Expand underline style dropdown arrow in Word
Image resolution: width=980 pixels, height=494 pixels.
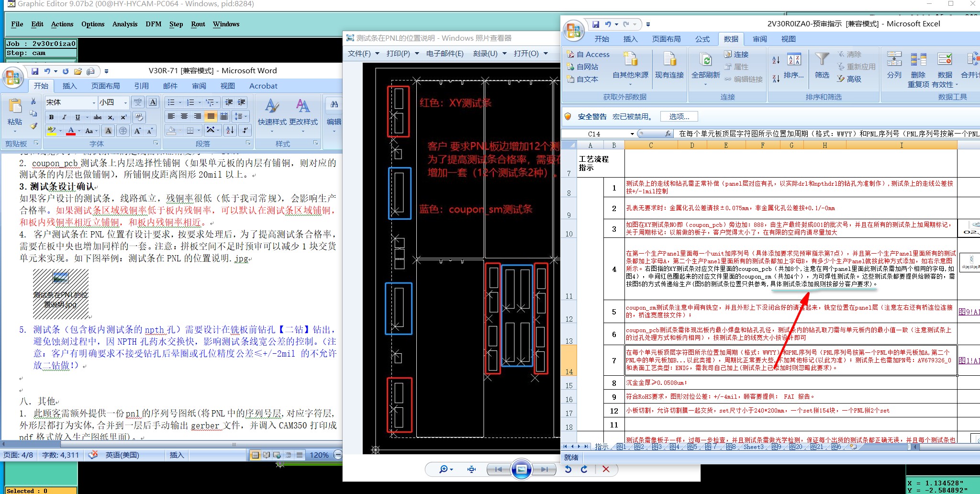[87, 117]
